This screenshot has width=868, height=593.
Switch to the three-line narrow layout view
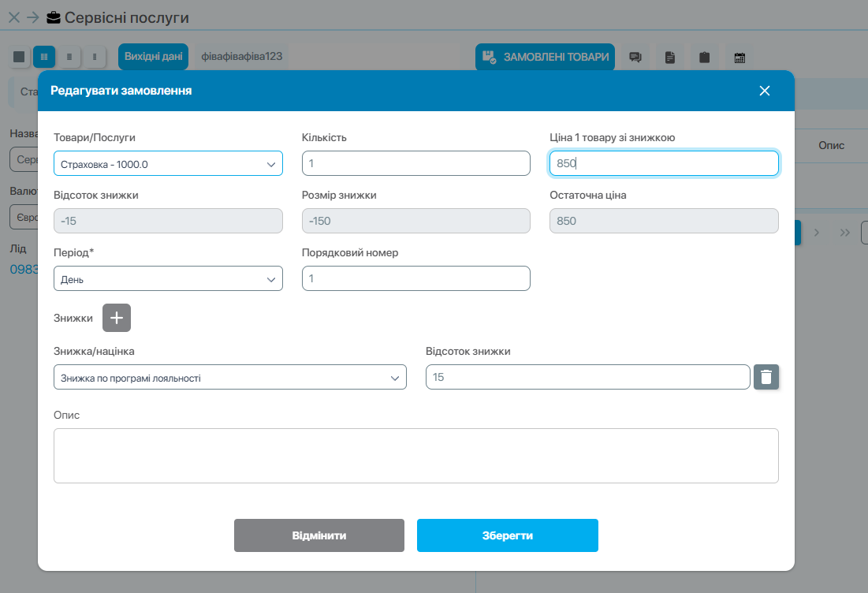point(69,57)
